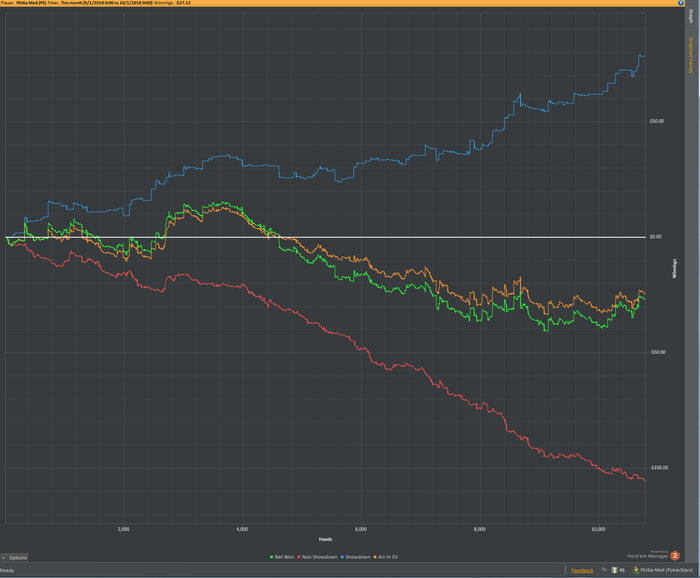Switch to the Graphed Hands side tab
This screenshot has width=700, height=578.
(691, 55)
